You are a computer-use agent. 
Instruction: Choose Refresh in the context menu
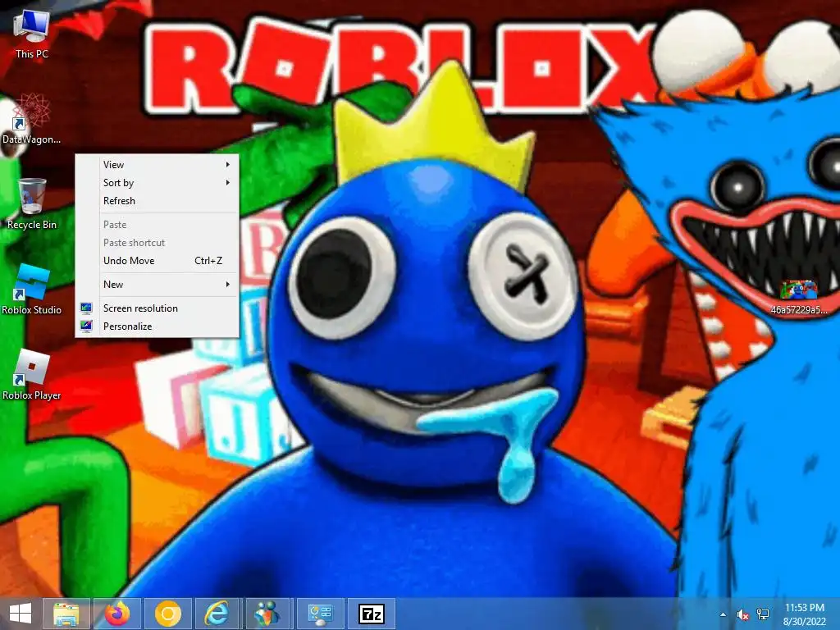point(157,201)
